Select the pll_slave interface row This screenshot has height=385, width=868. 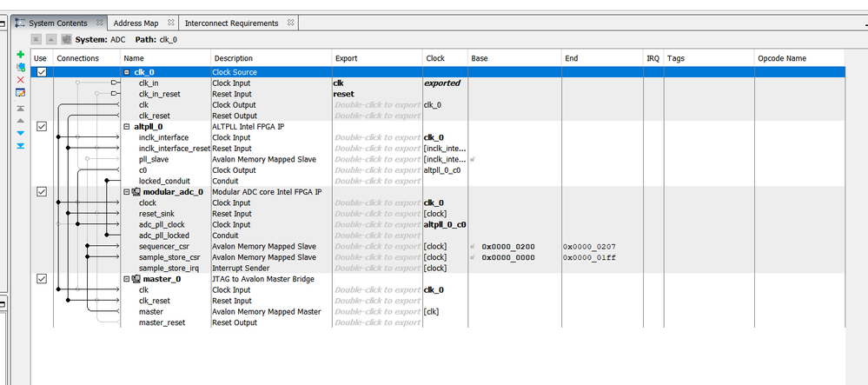(438, 160)
